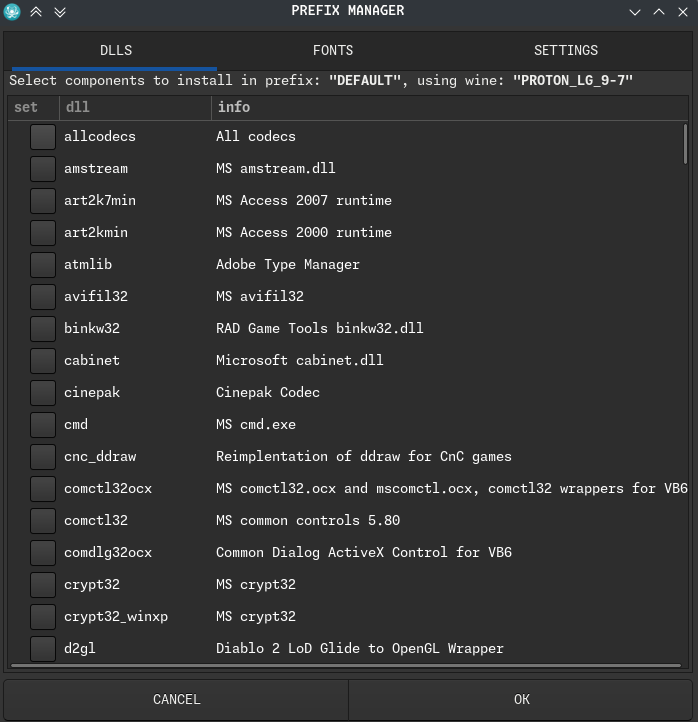Tick the cmd checkbox
The height and width of the screenshot is (722, 698).
coord(43,425)
